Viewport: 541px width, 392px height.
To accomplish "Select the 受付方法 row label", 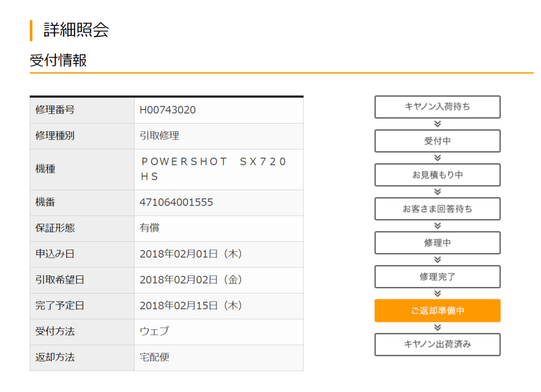I will (55, 331).
